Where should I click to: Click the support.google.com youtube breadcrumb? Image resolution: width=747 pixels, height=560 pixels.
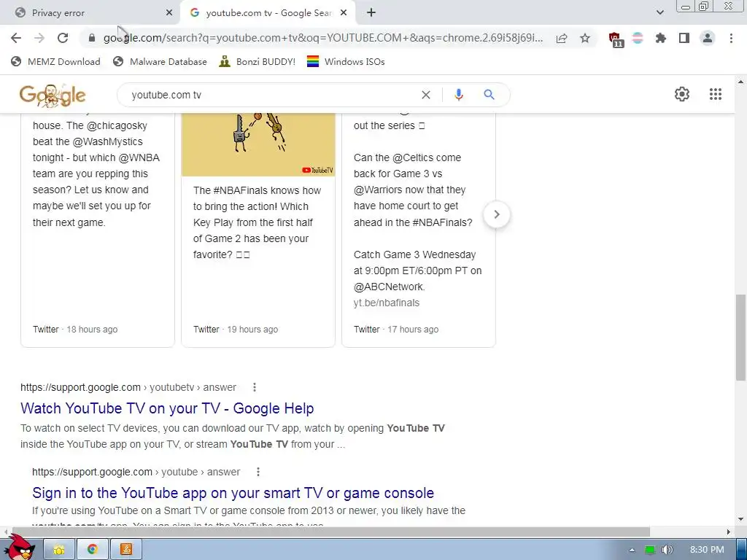point(136,472)
